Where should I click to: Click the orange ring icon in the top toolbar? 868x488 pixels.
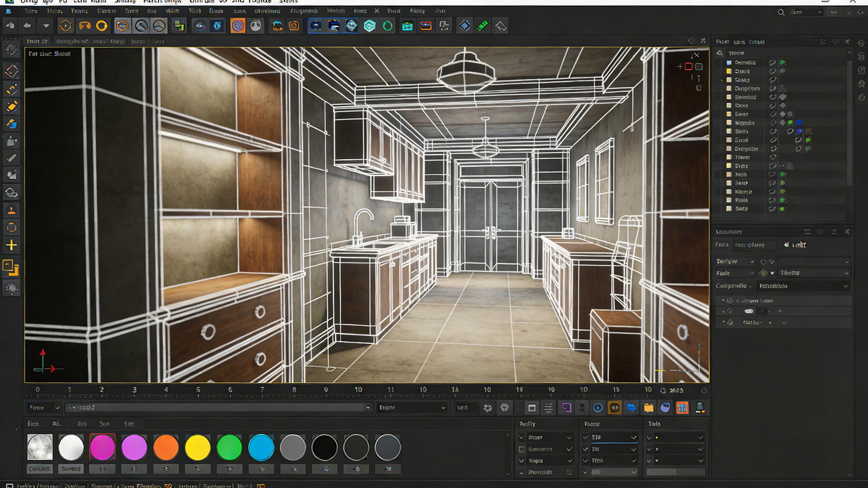point(102,25)
